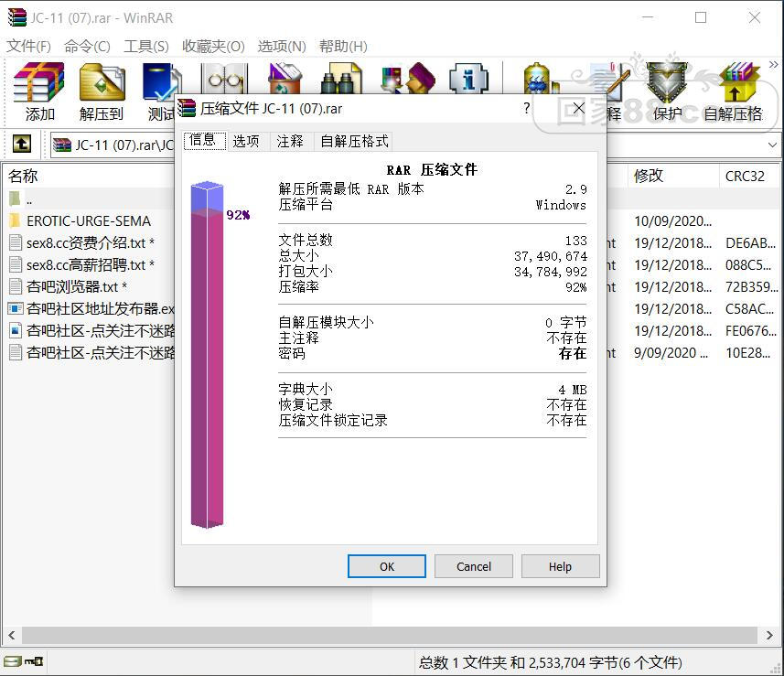Select the parent directory '..' entry
This screenshot has width=784, height=676.
click(x=20, y=199)
